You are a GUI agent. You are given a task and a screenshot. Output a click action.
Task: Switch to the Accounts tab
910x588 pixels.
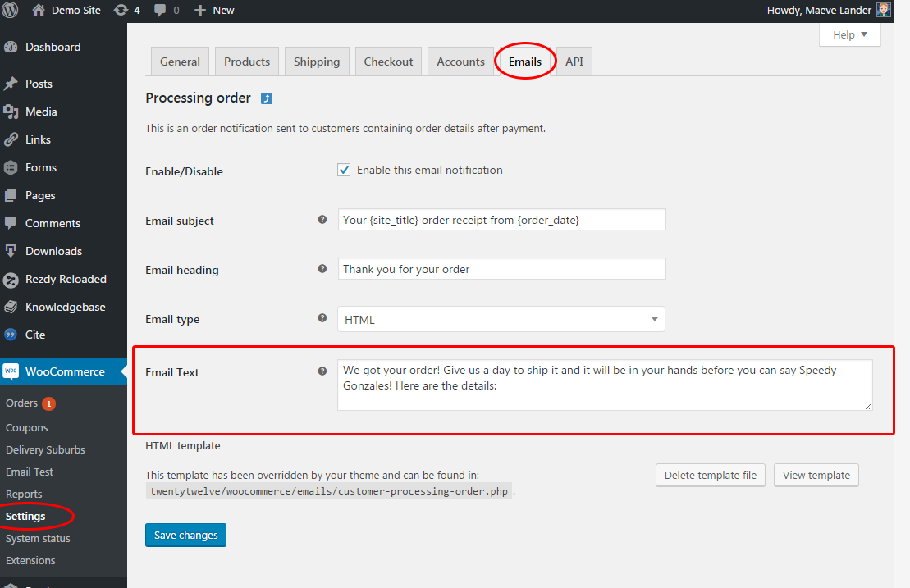click(x=460, y=61)
